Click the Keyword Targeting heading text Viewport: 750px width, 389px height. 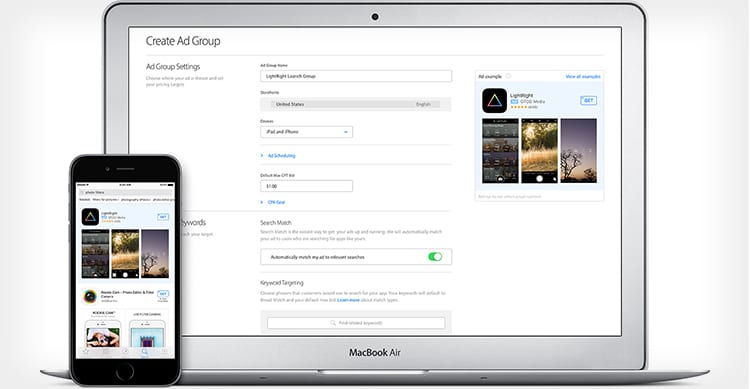pyautogui.click(x=282, y=283)
